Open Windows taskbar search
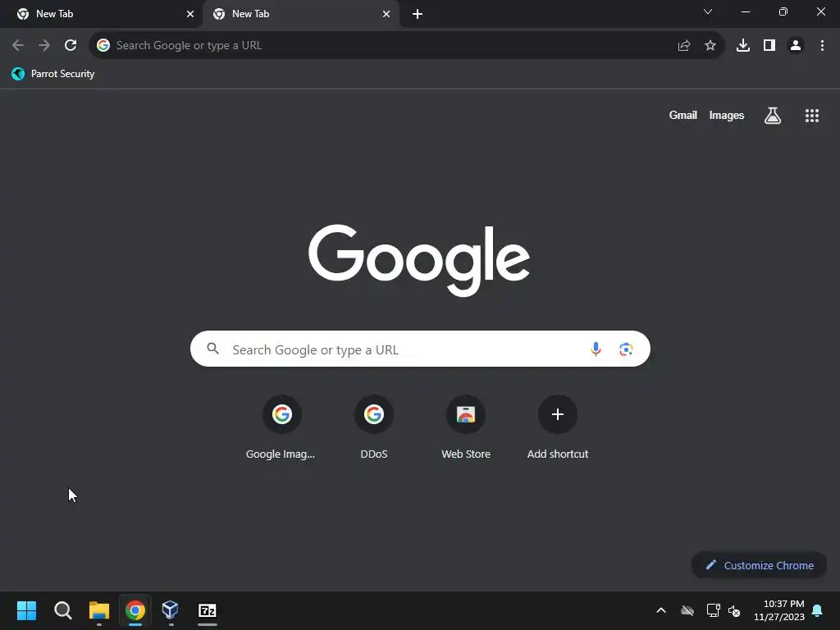 63,610
